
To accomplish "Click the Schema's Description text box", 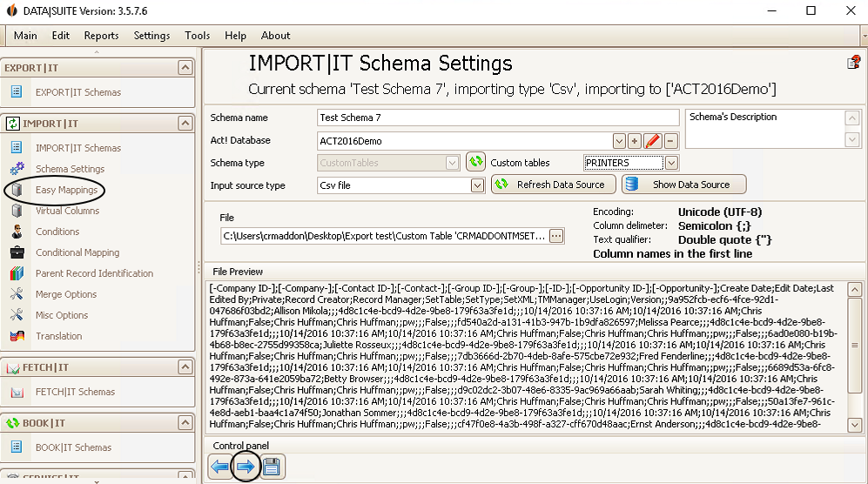I will tap(765, 129).
